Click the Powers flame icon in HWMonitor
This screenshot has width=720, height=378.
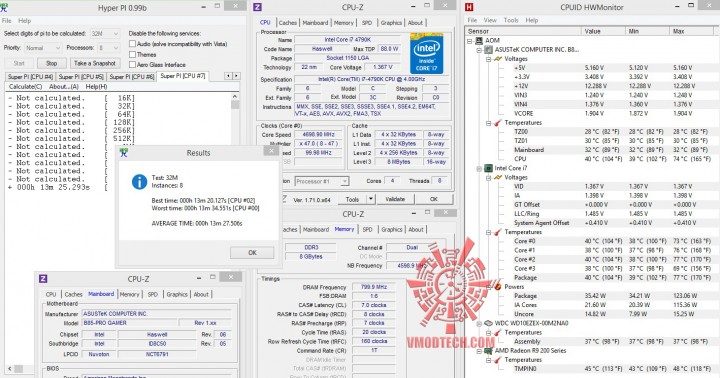coord(498,287)
